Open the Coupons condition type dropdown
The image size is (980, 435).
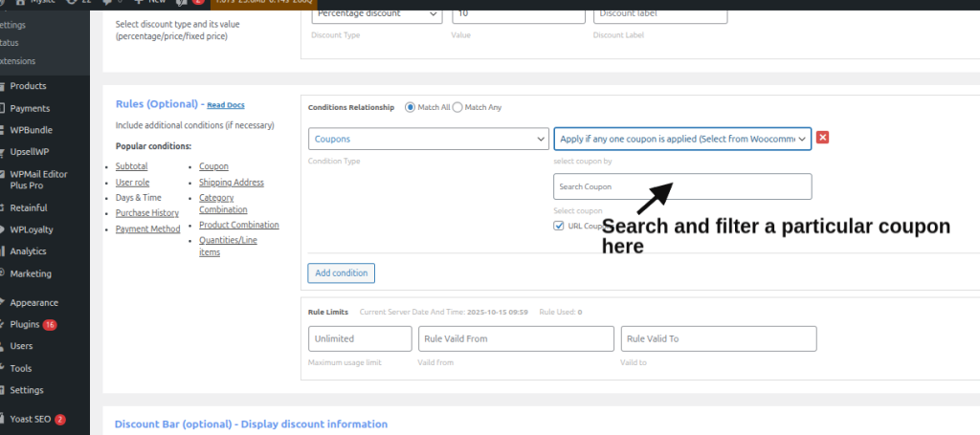coord(428,140)
